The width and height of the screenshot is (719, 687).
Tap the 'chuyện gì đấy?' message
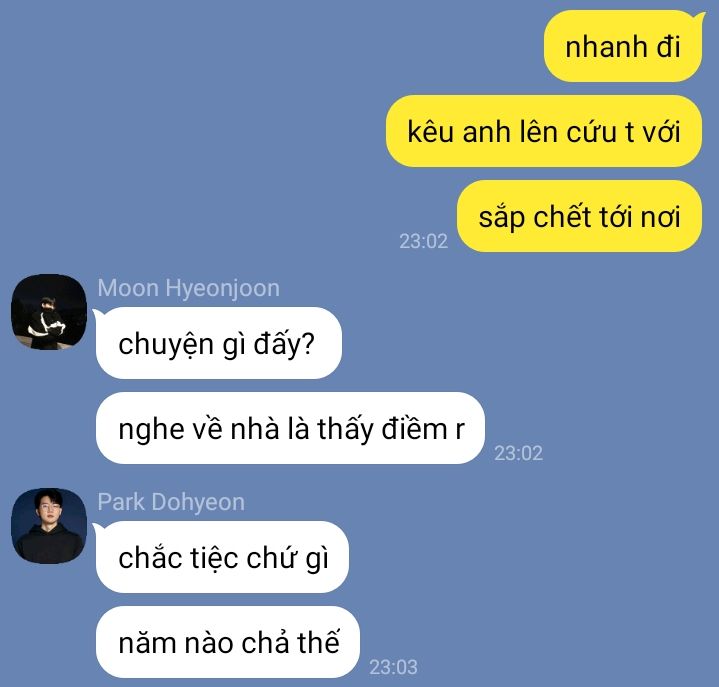[x=219, y=343]
